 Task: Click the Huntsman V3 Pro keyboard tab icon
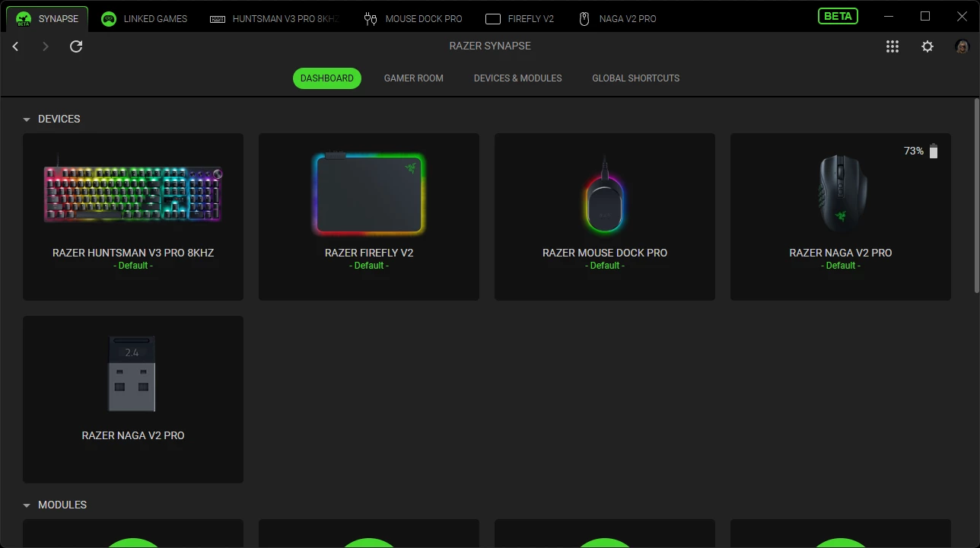(218, 18)
